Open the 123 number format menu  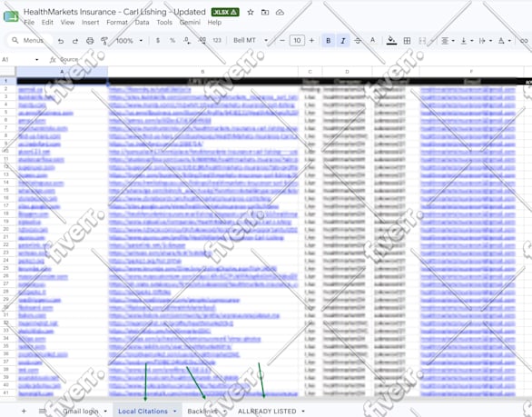(x=217, y=40)
